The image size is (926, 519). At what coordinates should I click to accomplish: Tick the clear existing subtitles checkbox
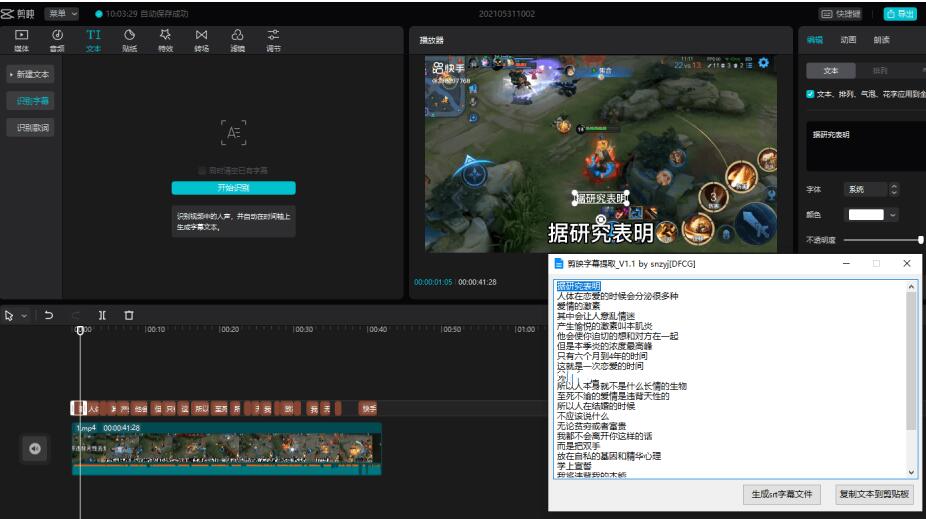click(202, 171)
